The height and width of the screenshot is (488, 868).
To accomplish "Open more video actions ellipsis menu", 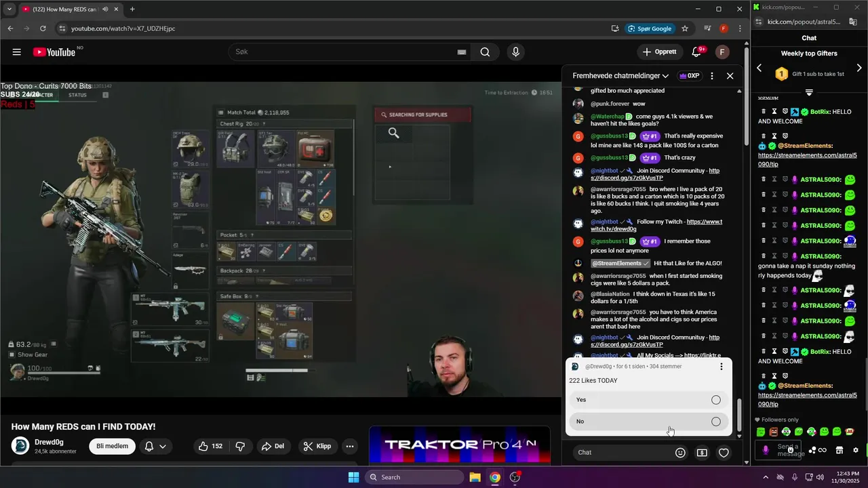I will [350, 446].
